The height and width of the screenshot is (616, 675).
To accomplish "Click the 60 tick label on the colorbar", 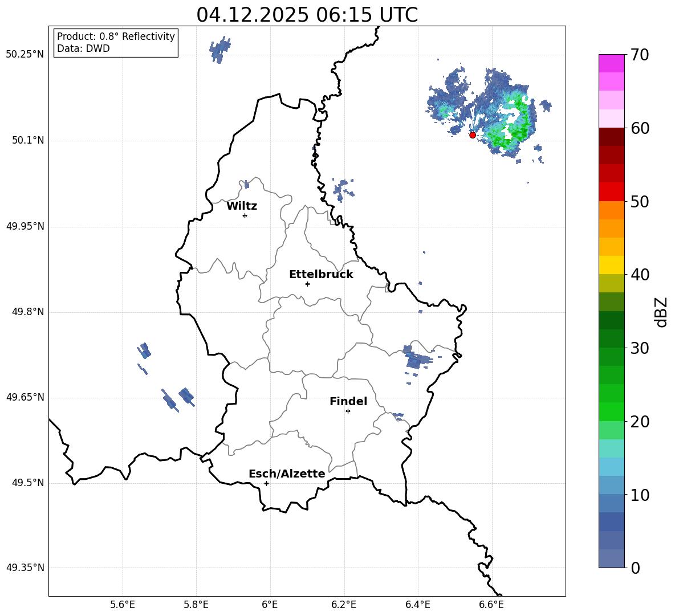I will [x=640, y=128].
